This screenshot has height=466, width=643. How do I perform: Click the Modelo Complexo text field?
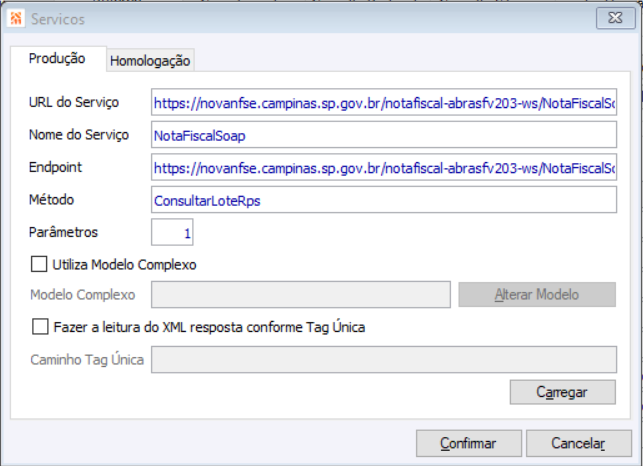click(300, 295)
